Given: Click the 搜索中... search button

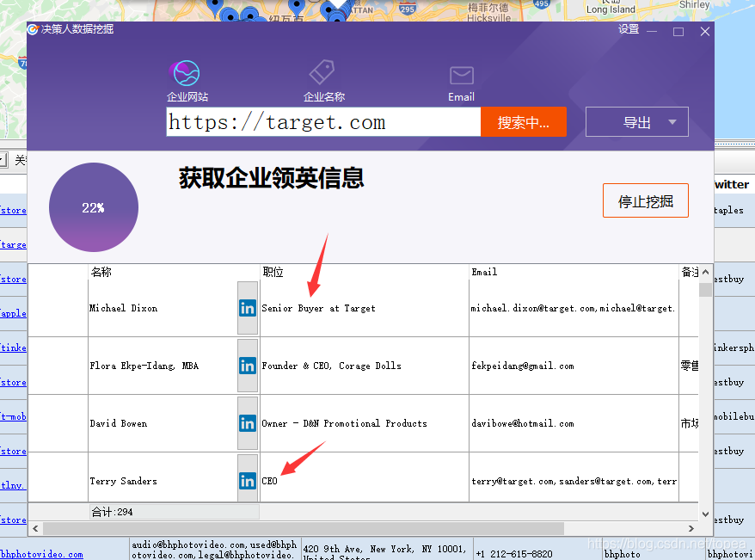Looking at the screenshot, I should click(x=524, y=122).
